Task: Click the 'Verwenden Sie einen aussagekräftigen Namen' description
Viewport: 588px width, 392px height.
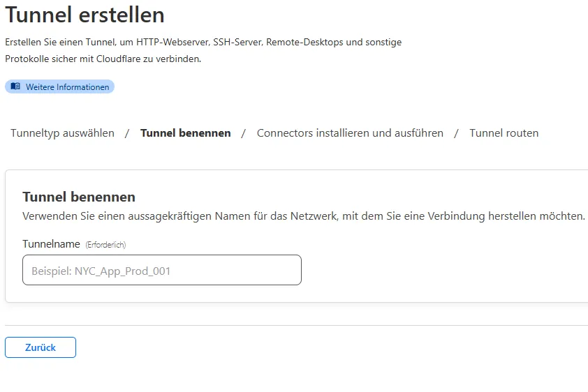Action: tap(303, 216)
